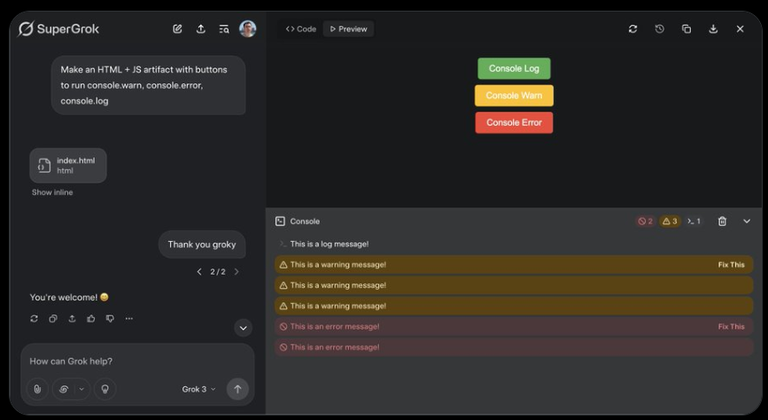Send message with up-arrow button

coord(238,389)
